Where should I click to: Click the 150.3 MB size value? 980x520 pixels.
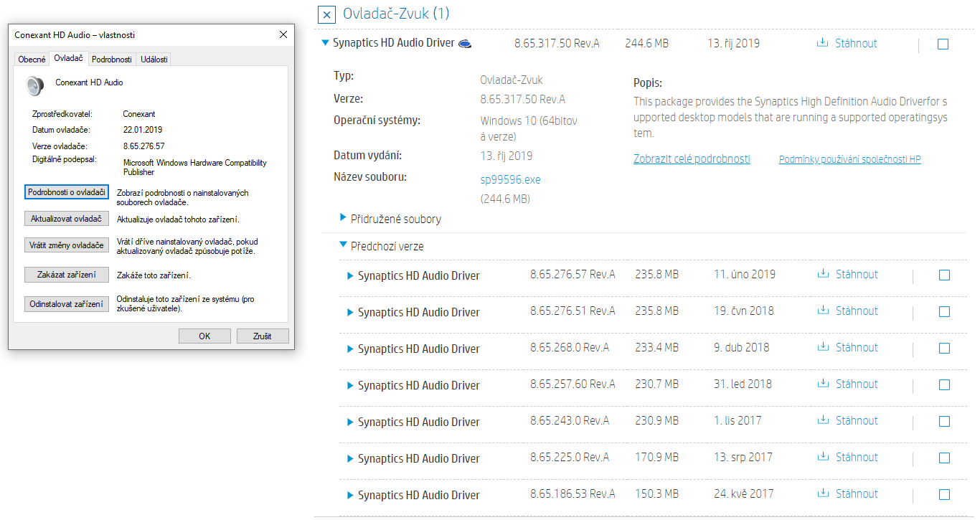tap(656, 493)
